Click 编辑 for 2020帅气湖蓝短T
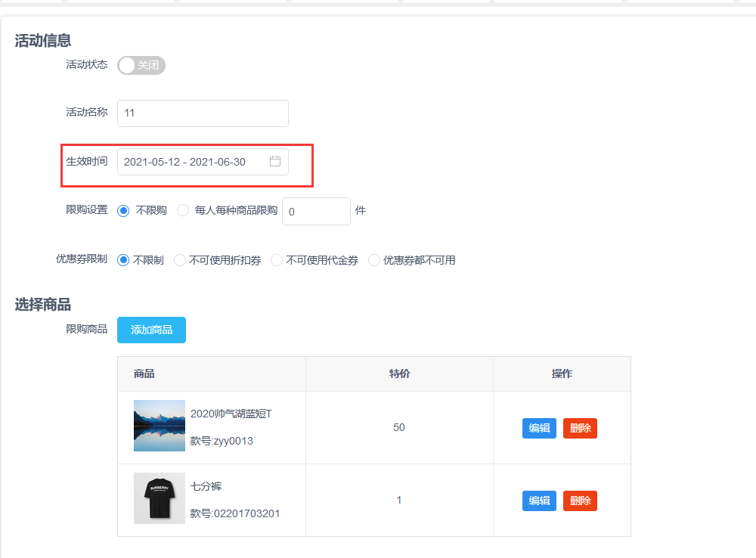 (539, 428)
